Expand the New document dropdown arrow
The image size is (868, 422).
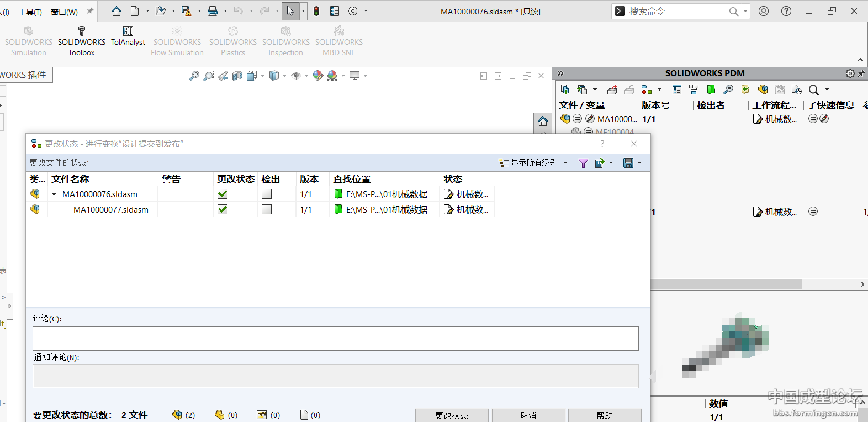coord(147,11)
